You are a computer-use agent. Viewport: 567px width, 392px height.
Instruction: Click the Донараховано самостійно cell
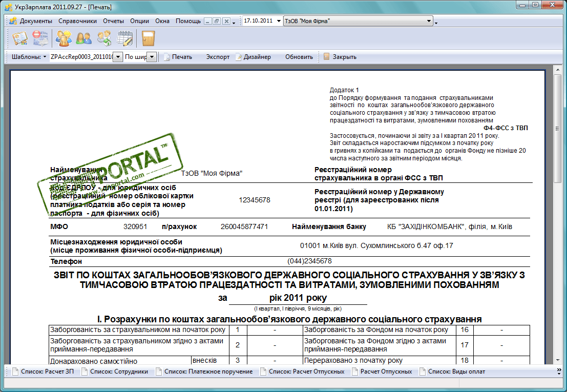coord(120,361)
